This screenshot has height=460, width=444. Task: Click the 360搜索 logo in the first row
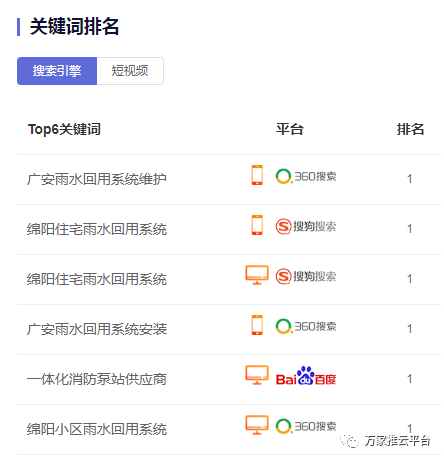point(306,176)
